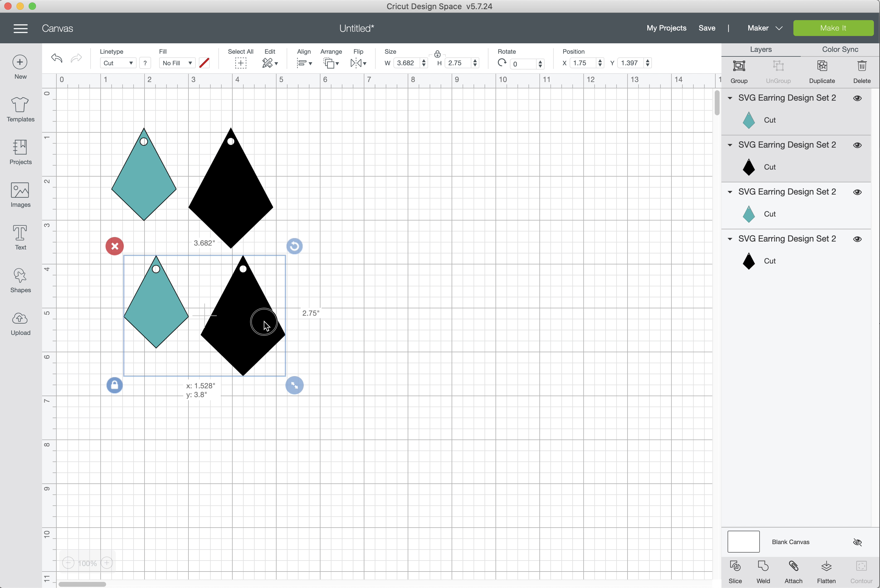
Task: Click the width stepper arrows
Action: [x=424, y=63]
